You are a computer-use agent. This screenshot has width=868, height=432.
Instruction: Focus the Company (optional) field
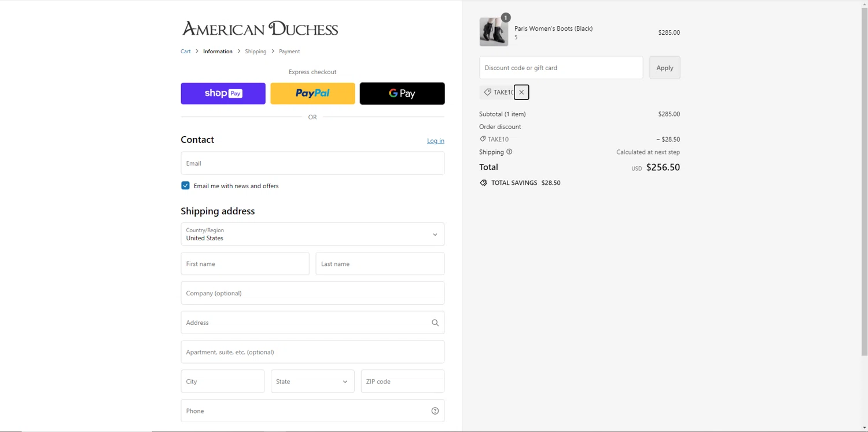pyautogui.click(x=312, y=293)
